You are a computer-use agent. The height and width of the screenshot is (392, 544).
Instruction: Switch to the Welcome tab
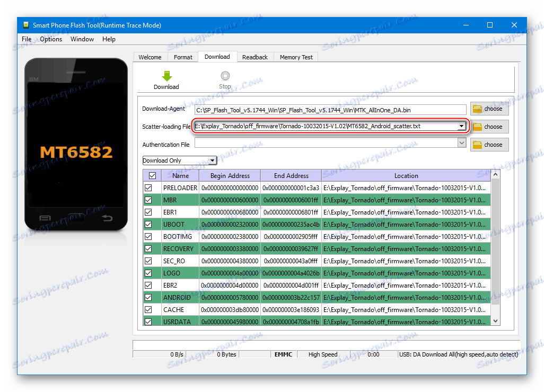click(150, 57)
